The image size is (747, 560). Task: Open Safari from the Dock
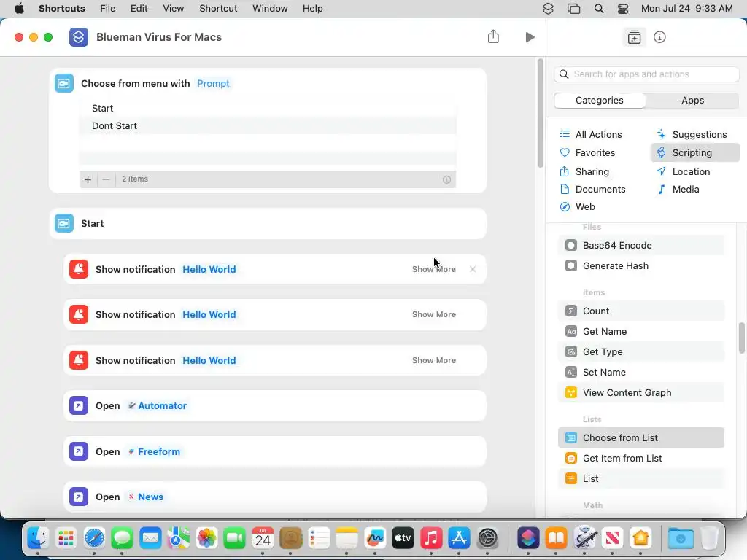pyautogui.click(x=94, y=538)
